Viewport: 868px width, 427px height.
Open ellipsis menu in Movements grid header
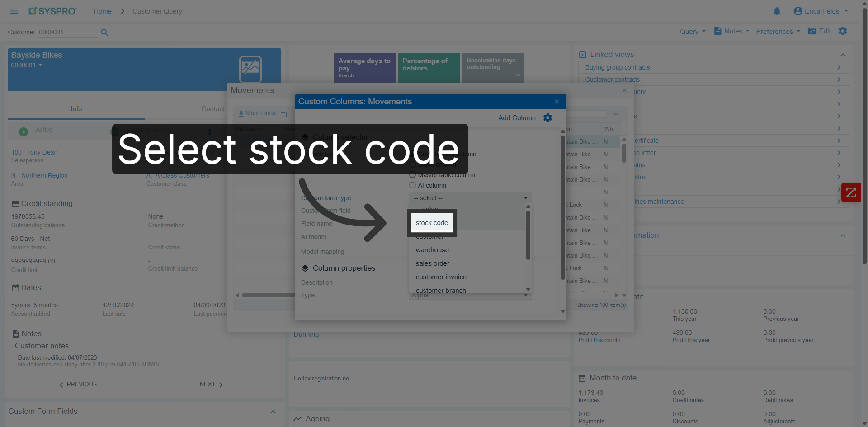pyautogui.click(x=615, y=114)
